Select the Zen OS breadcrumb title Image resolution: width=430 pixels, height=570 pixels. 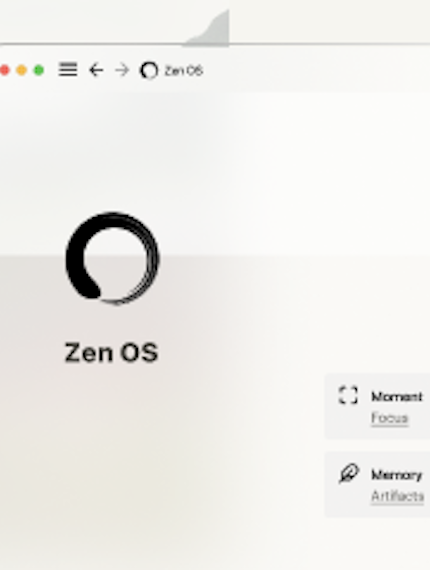point(184,71)
